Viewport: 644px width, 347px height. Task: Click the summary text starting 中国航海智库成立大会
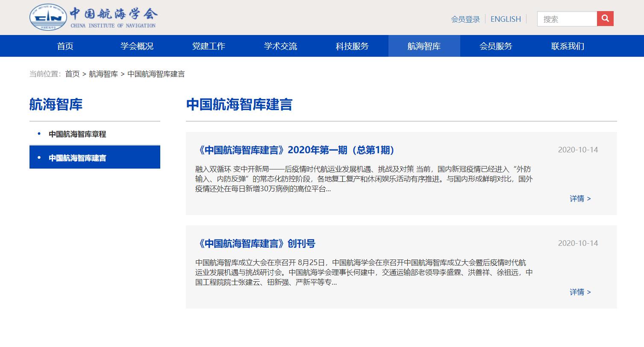tap(364, 272)
